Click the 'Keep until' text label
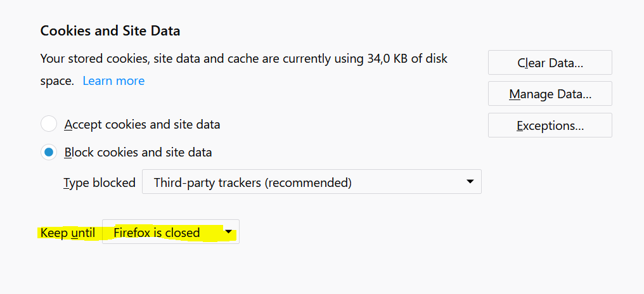This screenshot has width=644, height=294. click(67, 233)
